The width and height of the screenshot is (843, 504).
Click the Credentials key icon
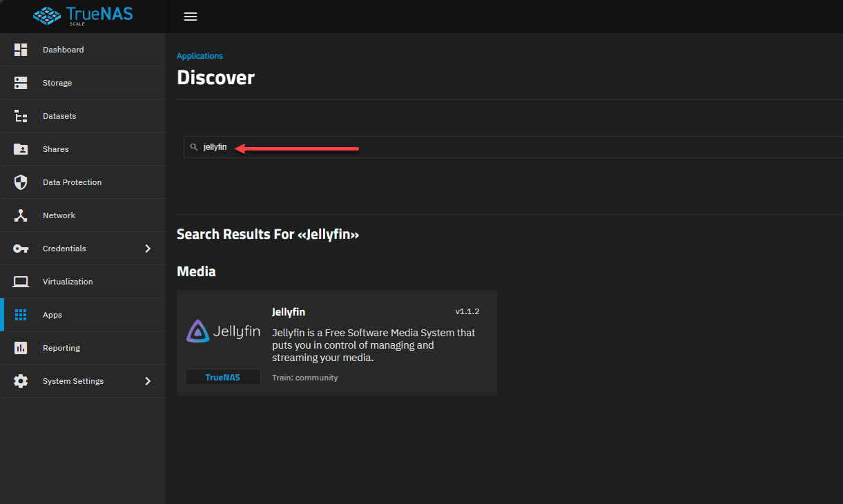coord(21,249)
